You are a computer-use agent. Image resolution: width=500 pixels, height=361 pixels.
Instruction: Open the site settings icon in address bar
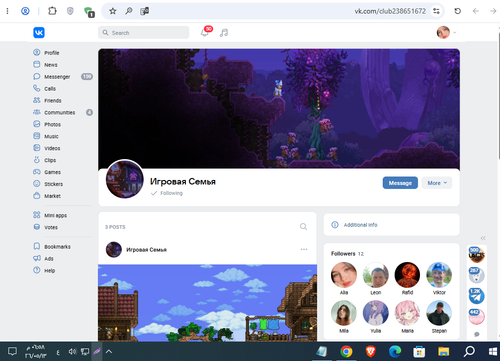[x=436, y=11]
